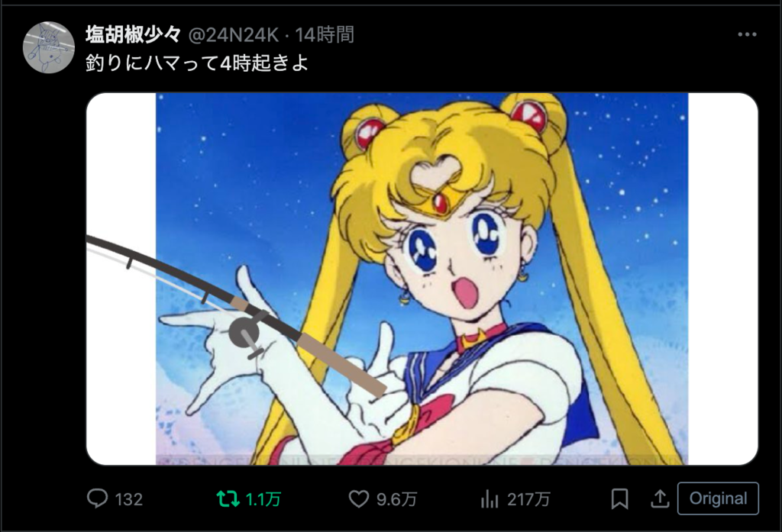Viewport: 782px width, 532px height.
Task: Undo the repost via the 1.1万 count
Action: pos(263,499)
